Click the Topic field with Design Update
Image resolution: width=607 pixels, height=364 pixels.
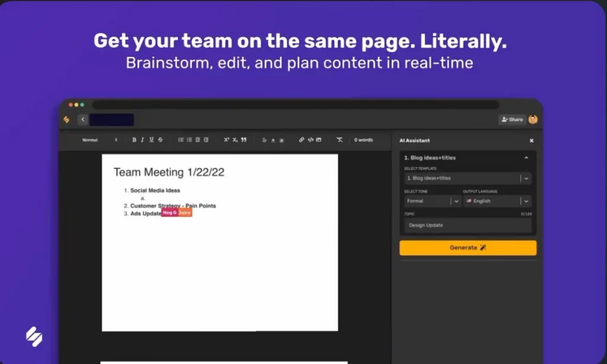coord(468,225)
